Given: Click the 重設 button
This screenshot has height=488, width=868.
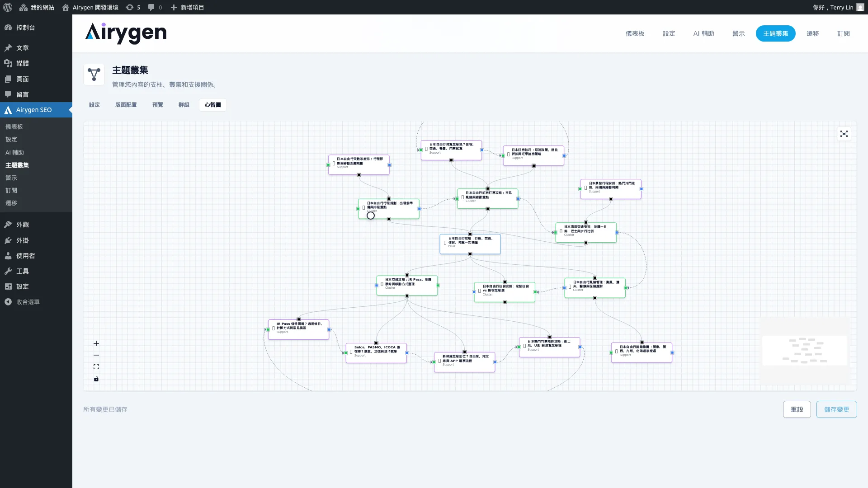Looking at the screenshot, I should (x=797, y=409).
